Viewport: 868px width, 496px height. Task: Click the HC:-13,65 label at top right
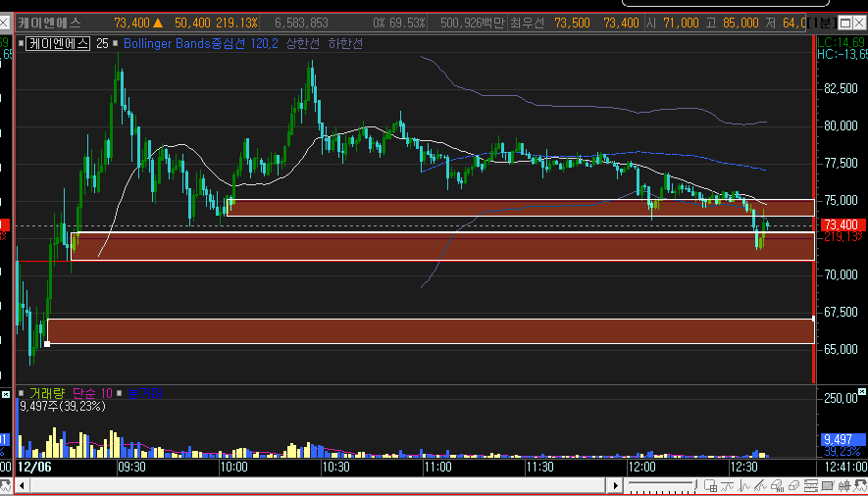point(842,54)
